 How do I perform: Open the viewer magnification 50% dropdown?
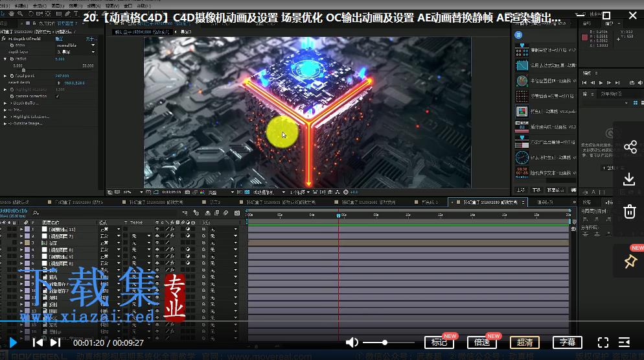pos(133,192)
